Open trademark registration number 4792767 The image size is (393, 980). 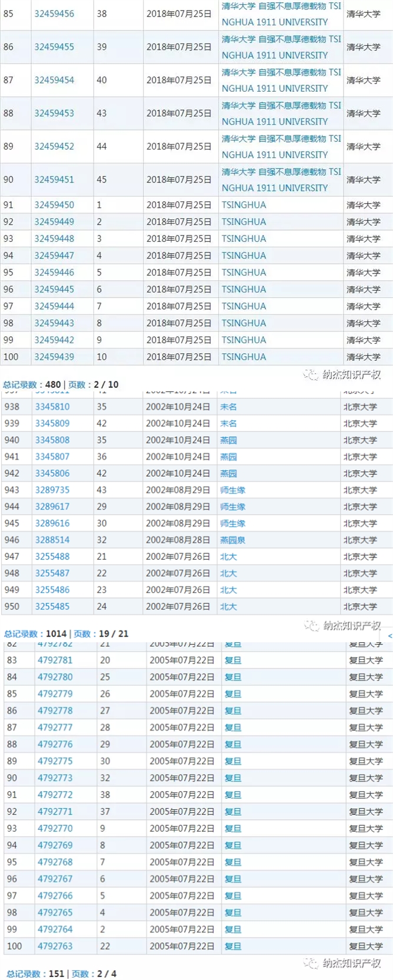(55, 879)
